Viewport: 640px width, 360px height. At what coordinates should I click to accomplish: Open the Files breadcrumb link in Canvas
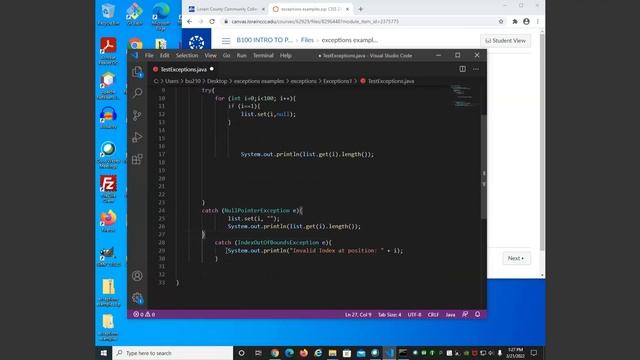click(x=307, y=40)
